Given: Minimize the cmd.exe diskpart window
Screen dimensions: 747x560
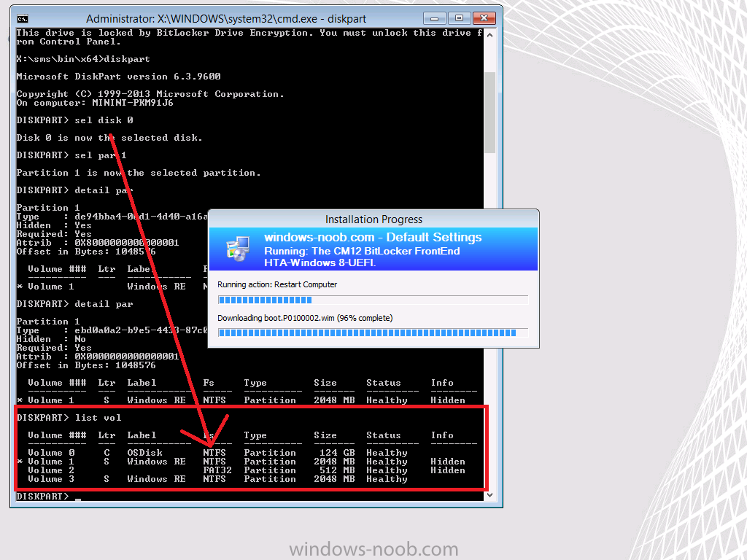Looking at the screenshot, I should (435, 18).
